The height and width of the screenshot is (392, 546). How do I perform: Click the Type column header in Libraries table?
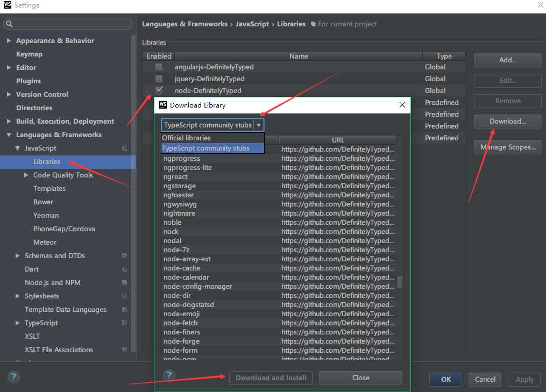coord(444,56)
